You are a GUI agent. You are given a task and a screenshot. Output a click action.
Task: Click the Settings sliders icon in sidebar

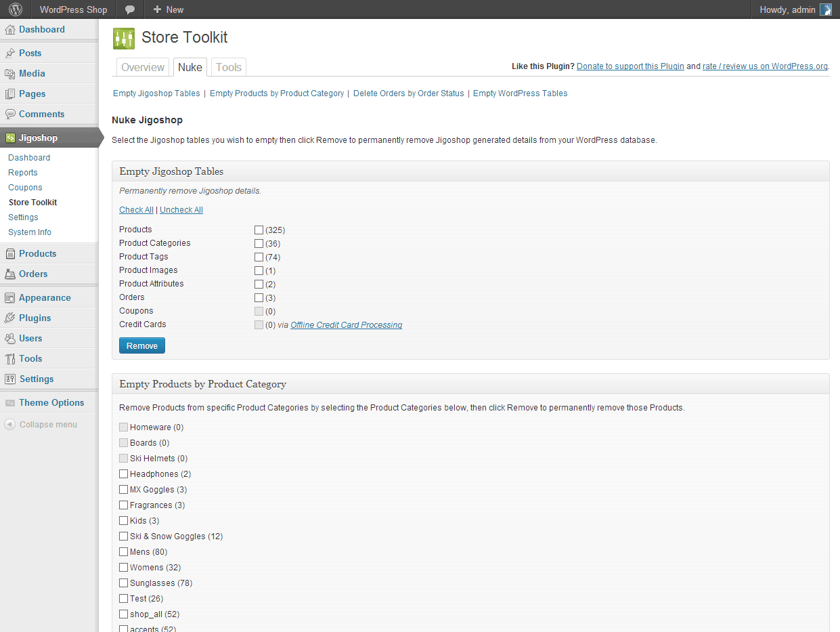pos(10,379)
